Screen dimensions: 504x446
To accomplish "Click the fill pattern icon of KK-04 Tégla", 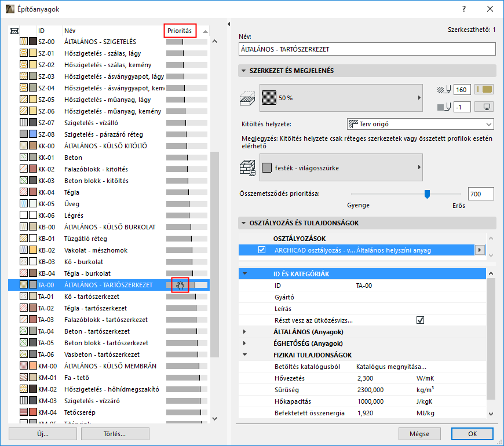I will [24, 192].
